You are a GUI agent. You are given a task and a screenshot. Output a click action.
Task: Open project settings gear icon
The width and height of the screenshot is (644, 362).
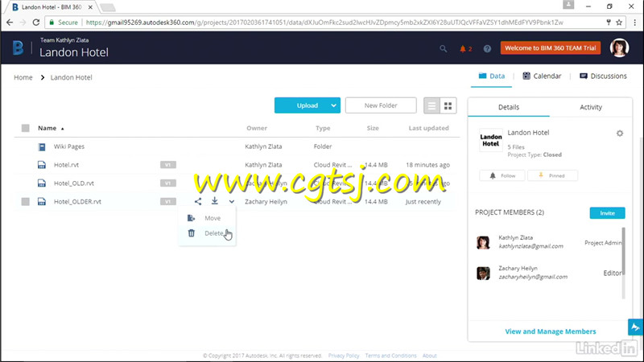coord(620,133)
